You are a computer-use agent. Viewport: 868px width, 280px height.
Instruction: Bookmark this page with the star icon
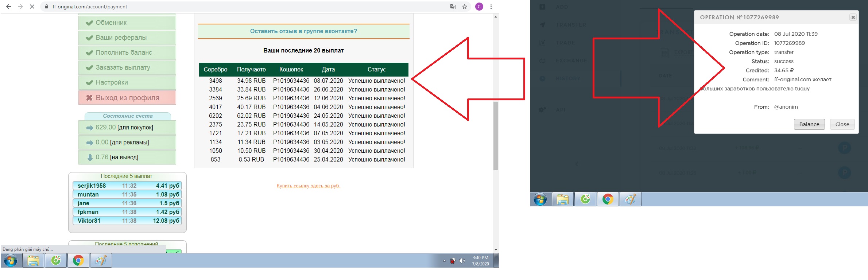pos(465,7)
